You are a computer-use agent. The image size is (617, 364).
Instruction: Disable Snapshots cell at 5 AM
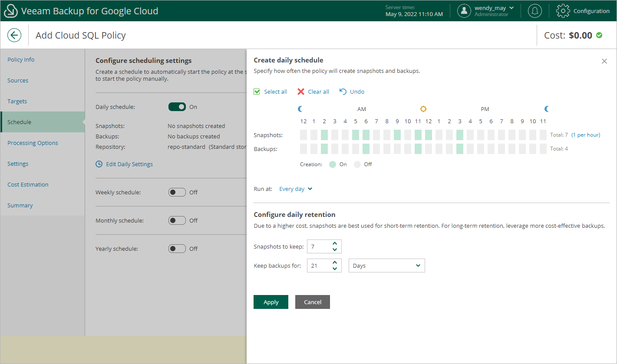pyautogui.click(x=356, y=135)
